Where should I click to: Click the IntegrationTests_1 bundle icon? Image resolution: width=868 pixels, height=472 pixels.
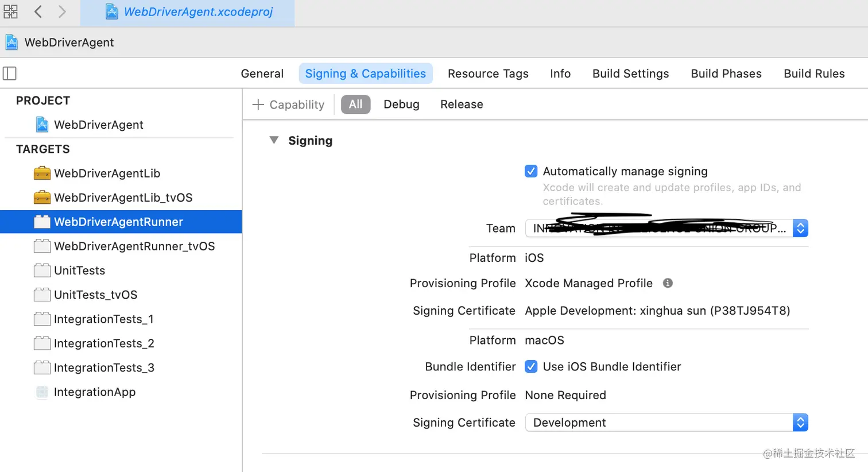pos(42,319)
